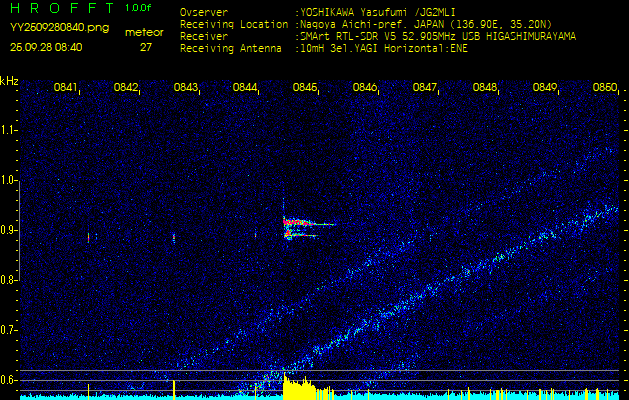Select the version label 1.00f
Image resolution: width=629 pixels, height=400 pixels.
click(138, 8)
